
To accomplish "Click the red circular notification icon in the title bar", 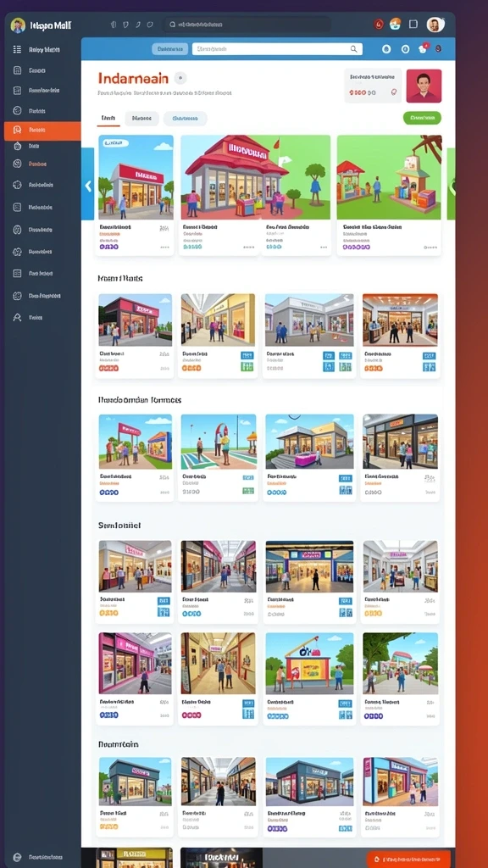I will [x=379, y=25].
